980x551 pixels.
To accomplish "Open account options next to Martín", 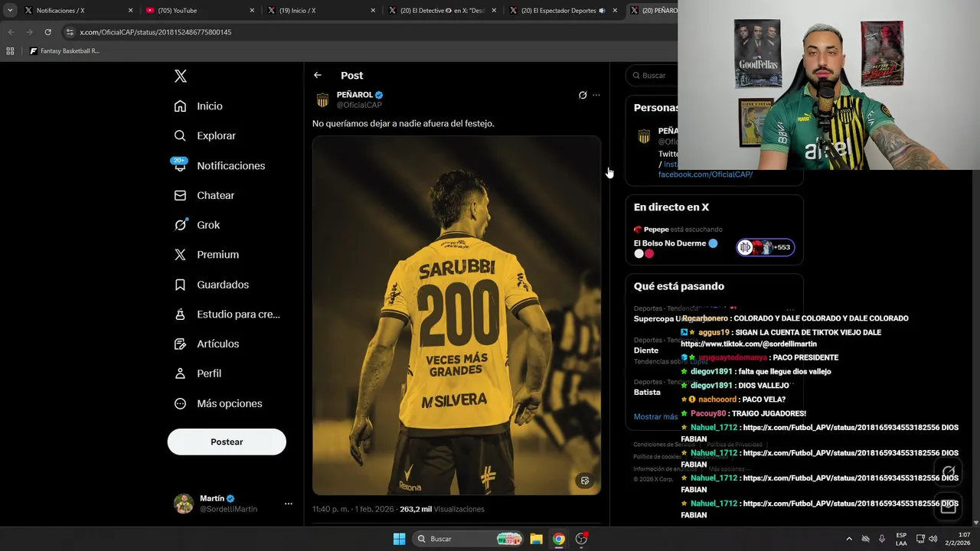I will pyautogui.click(x=289, y=504).
